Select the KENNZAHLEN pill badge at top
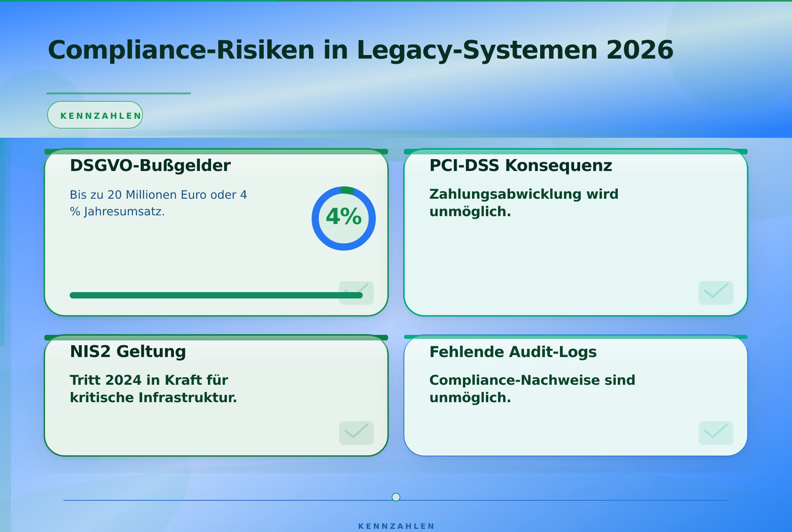The height and width of the screenshot is (532, 792). 95,115
